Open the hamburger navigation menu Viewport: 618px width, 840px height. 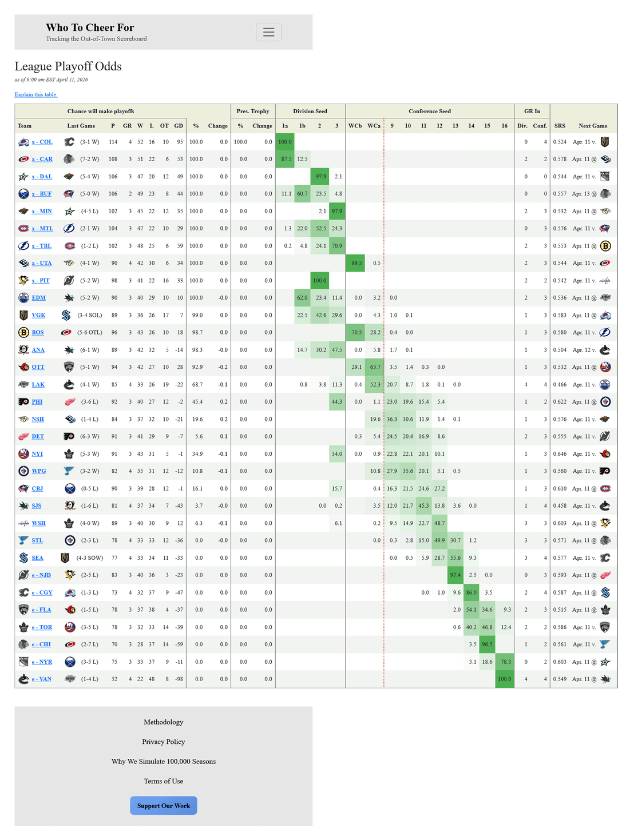click(268, 32)
